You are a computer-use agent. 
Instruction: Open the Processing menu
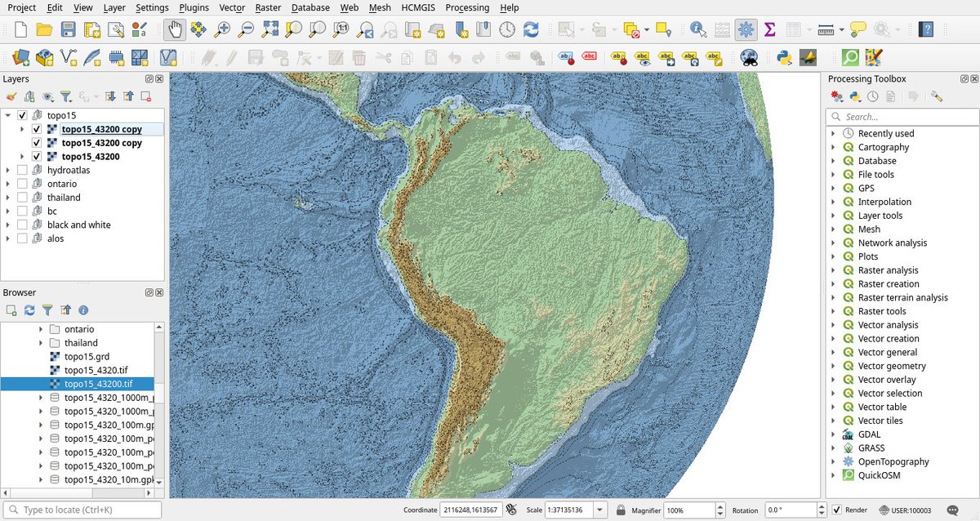pos(468,7)
